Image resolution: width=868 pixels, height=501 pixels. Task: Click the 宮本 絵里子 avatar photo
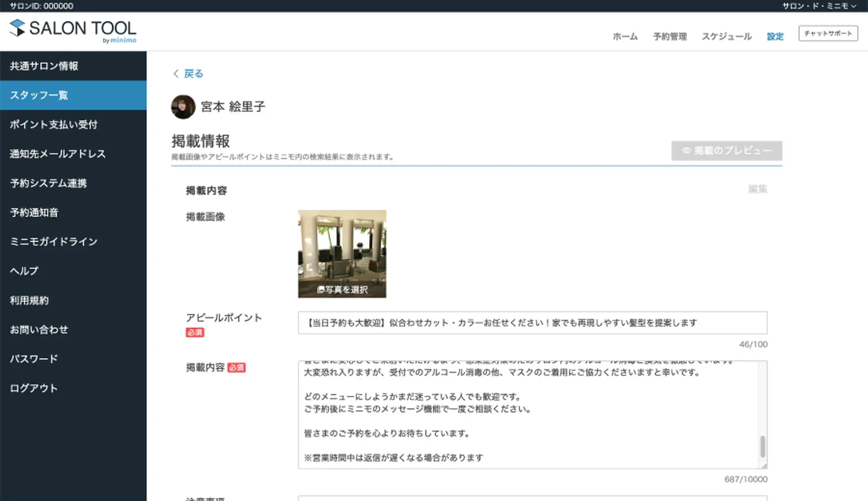(x=183, y=107)
